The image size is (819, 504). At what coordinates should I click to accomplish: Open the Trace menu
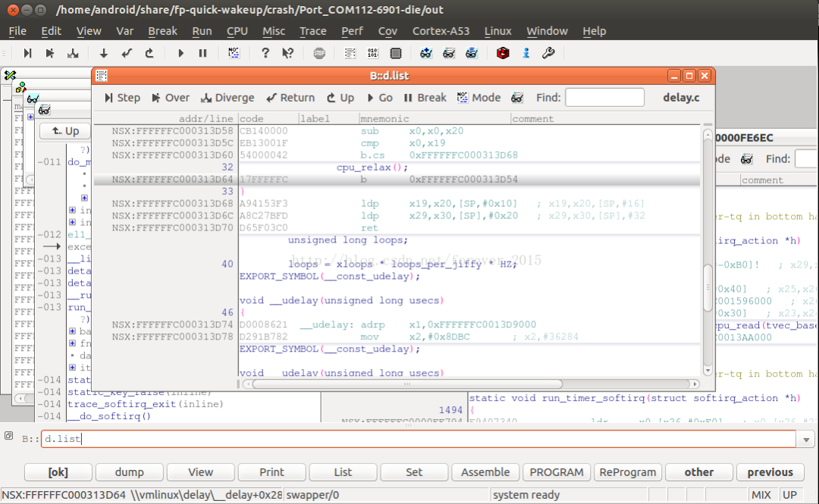pos(313,31)
